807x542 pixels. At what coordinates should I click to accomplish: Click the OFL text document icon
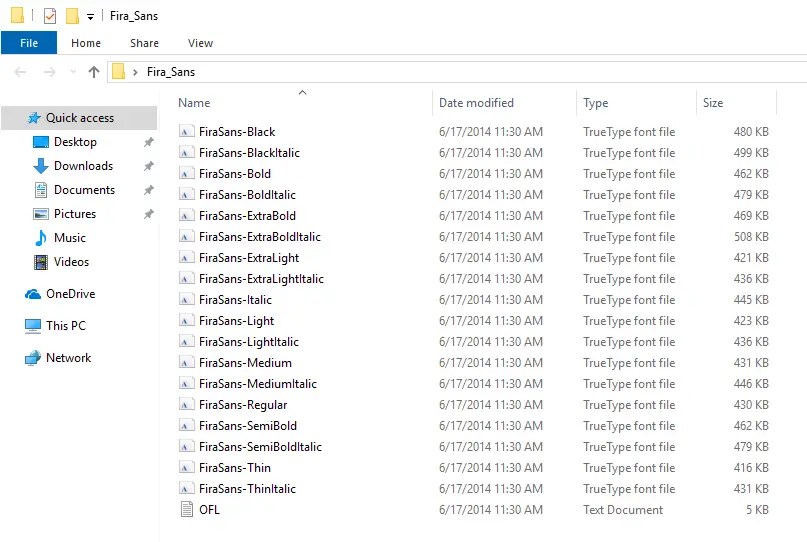point(187,509)
